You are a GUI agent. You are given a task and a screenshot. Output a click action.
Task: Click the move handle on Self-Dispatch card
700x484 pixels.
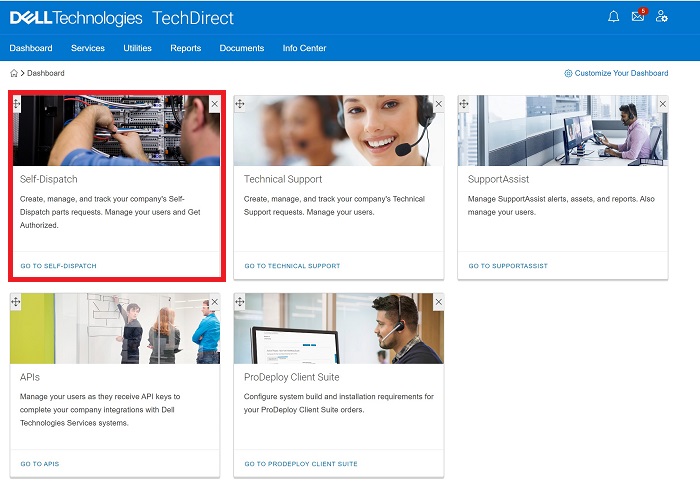[x=17, y=104]
